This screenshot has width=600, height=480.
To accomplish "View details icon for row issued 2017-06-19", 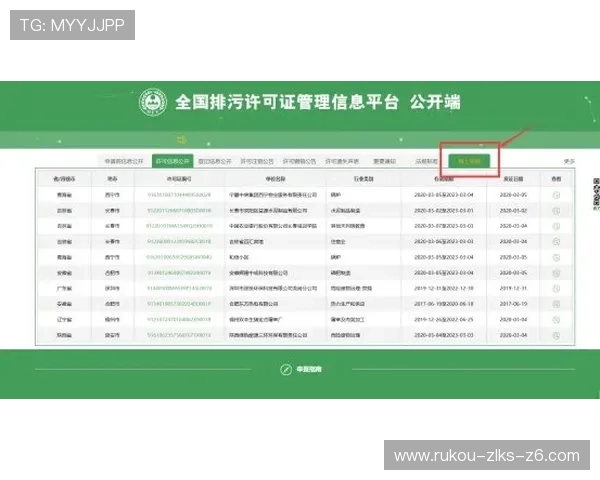I will (x=556, y=304).
